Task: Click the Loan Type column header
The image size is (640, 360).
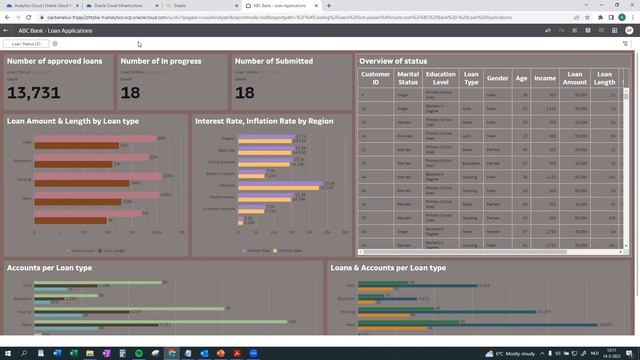Action: 471,78
